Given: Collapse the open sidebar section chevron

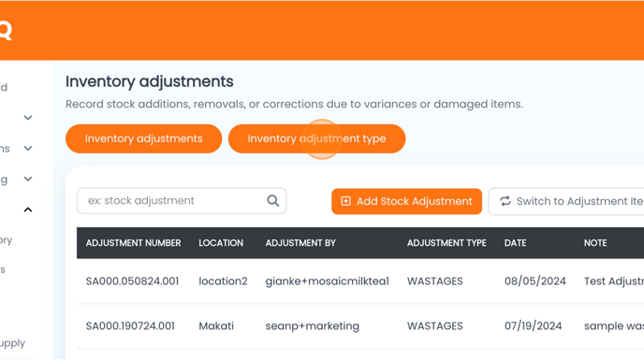Looking at the screenshot, I should pos(28,209).
